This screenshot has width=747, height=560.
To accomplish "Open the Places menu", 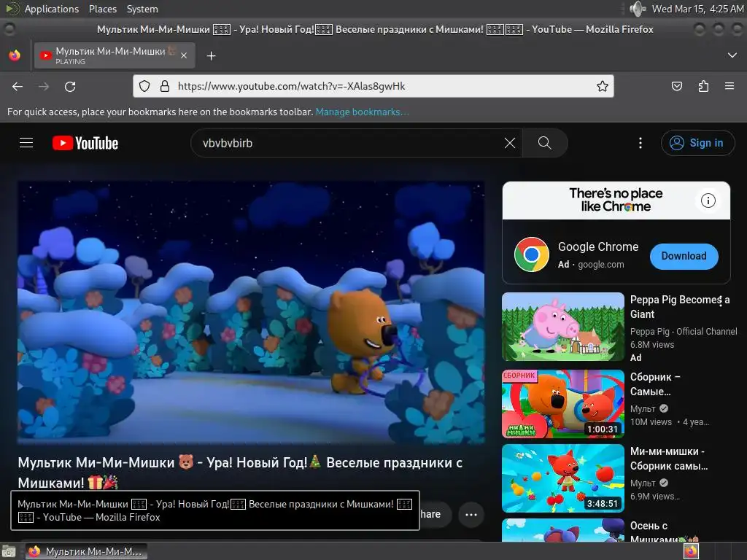I will tap(103, 9).
